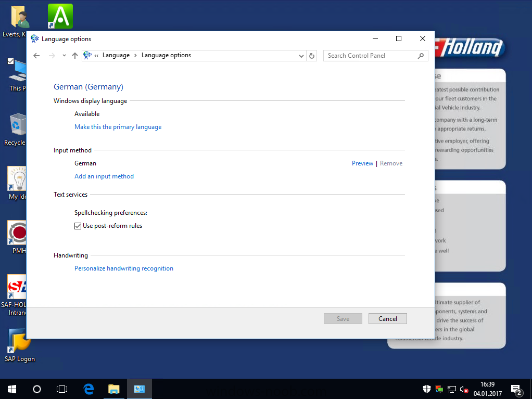532x399 pixels.
Task: Go up one level with up arrow
Action: (x=75, y=56)
